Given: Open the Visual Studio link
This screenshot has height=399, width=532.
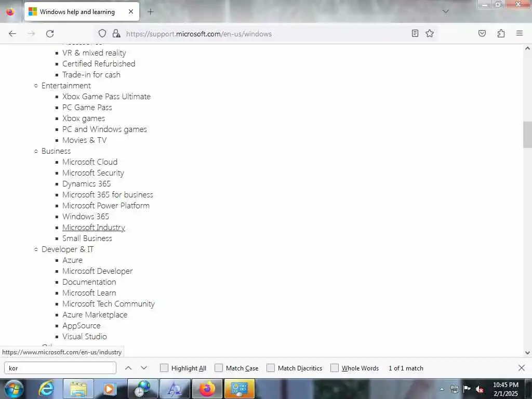Looking at the screenshot, I should click(85, 337).
